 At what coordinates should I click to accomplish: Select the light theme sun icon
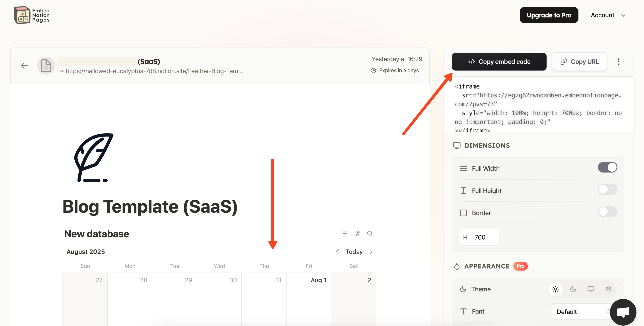tap(555, 289)
